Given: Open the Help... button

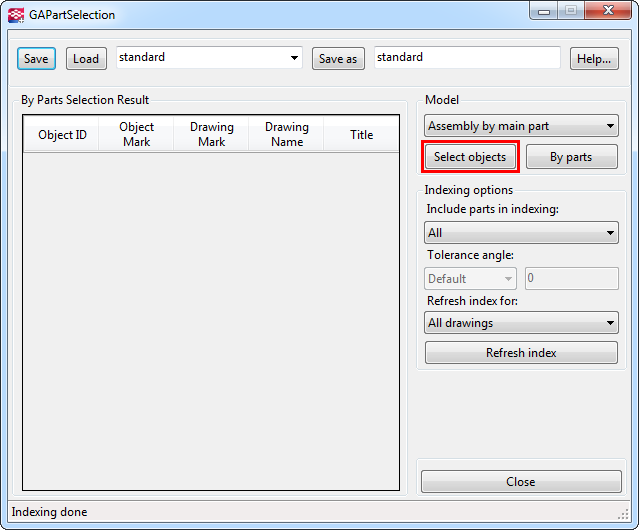Looking at the screenshot, I should tap(594, 59).
